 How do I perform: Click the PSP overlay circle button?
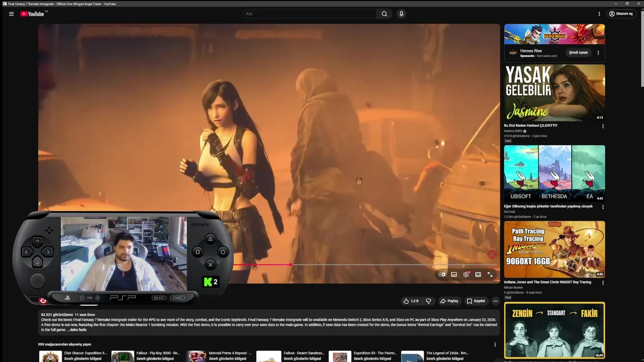point(223,252)
